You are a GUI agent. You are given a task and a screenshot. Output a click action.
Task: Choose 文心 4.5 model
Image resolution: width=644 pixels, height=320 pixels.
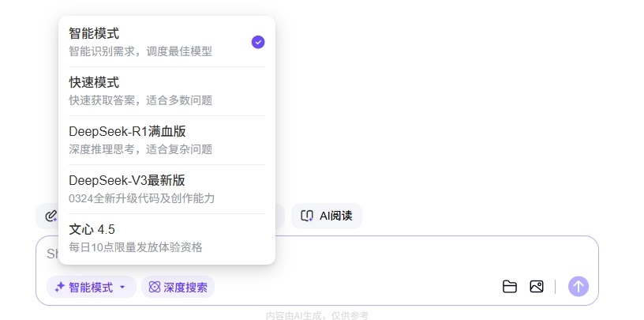click(167, 238)
